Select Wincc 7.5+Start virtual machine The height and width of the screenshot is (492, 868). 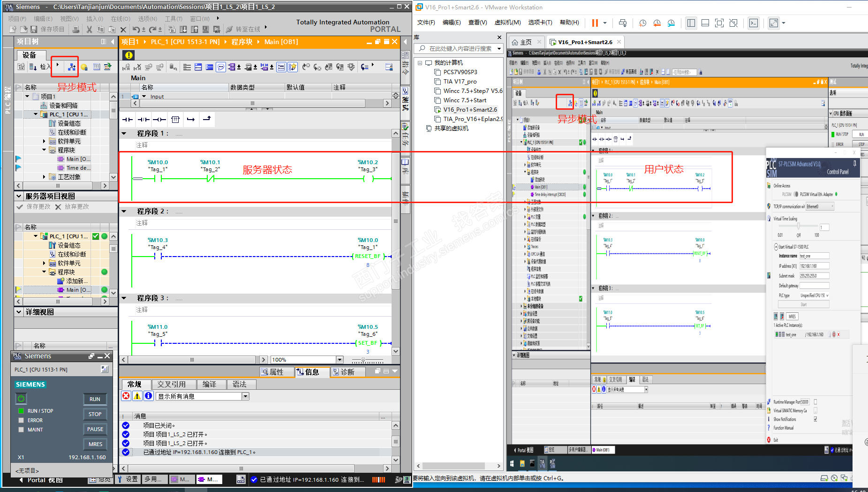point(465,100)
